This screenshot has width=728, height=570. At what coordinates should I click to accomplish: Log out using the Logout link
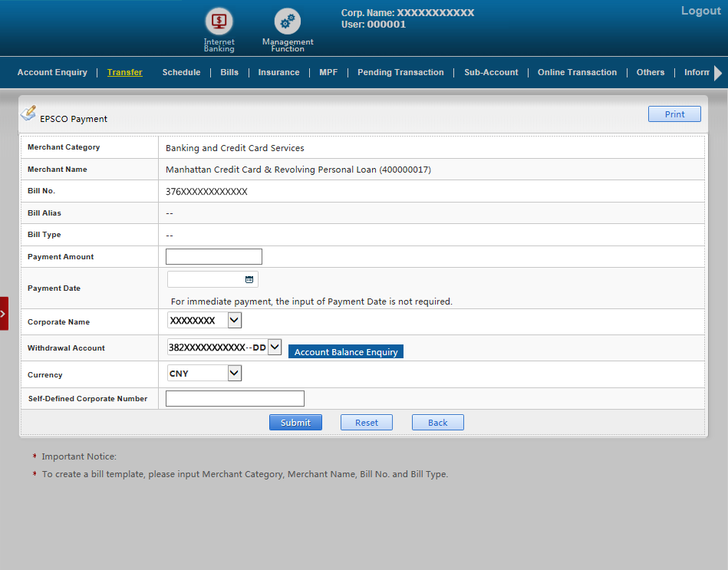tap(700, 11)
